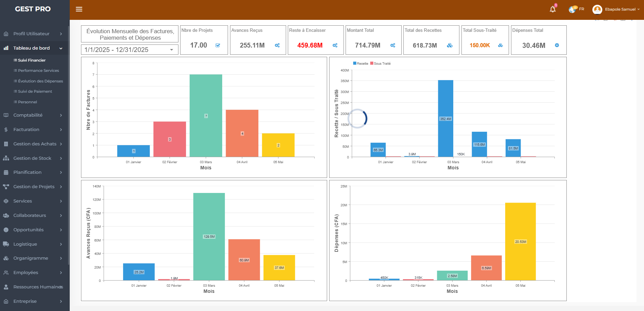Click the cubes icon in Total Sous-Traité
This screenshot has width=644, height=311.
(x=500, y=45)
